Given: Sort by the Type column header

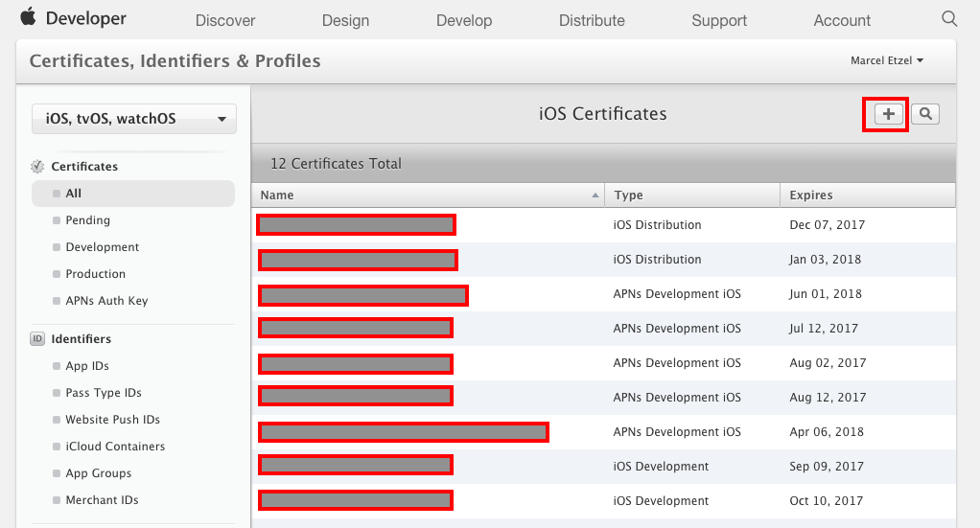Looking at the screenshot, I should point(692,195).
